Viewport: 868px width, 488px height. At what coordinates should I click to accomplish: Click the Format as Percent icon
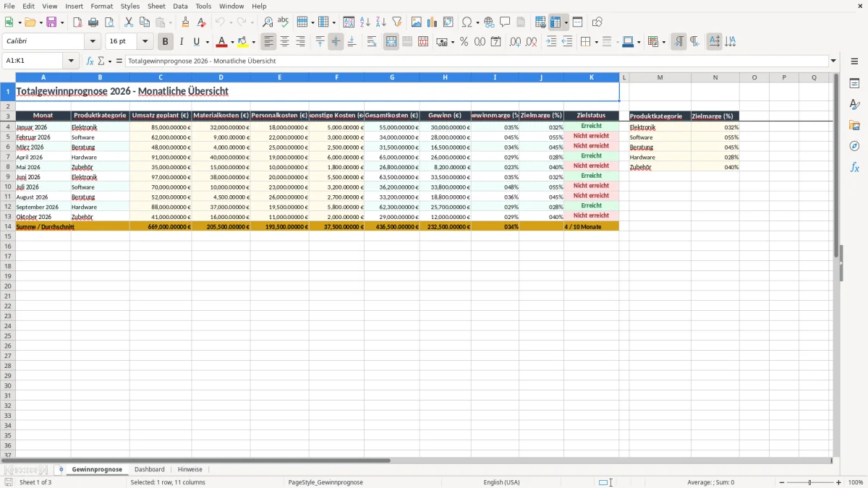pyautogui.click(x=464, y=42)
